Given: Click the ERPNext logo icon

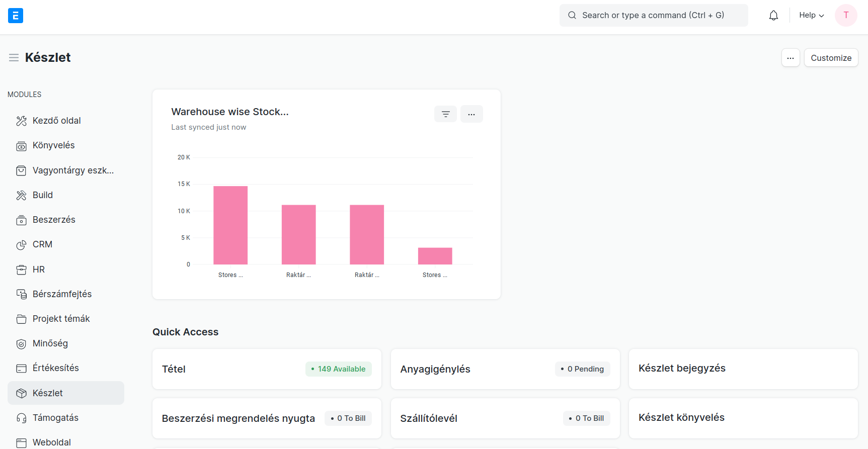Looking at the screenshot, I should point(16,16).
